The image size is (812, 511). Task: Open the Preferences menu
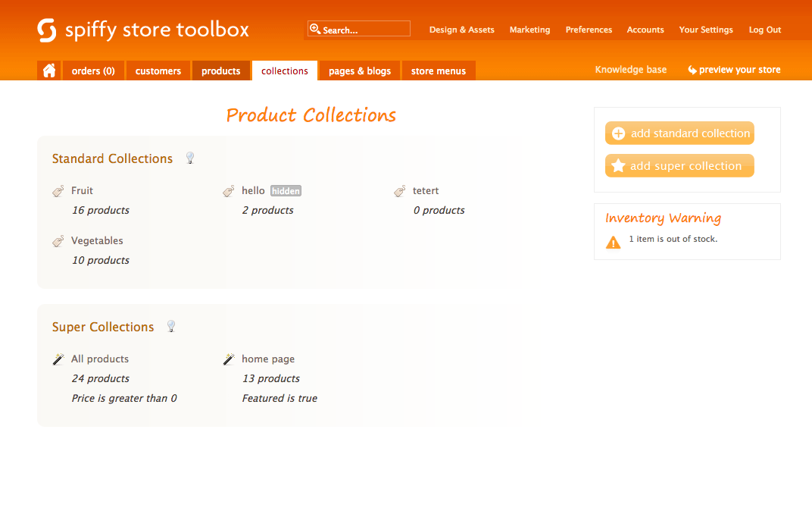tap(589, 30)
